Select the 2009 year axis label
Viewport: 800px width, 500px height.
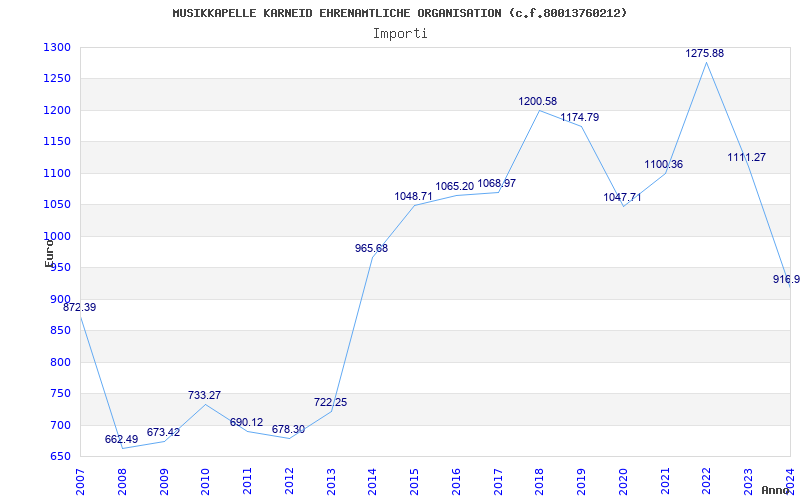point(164,483)
